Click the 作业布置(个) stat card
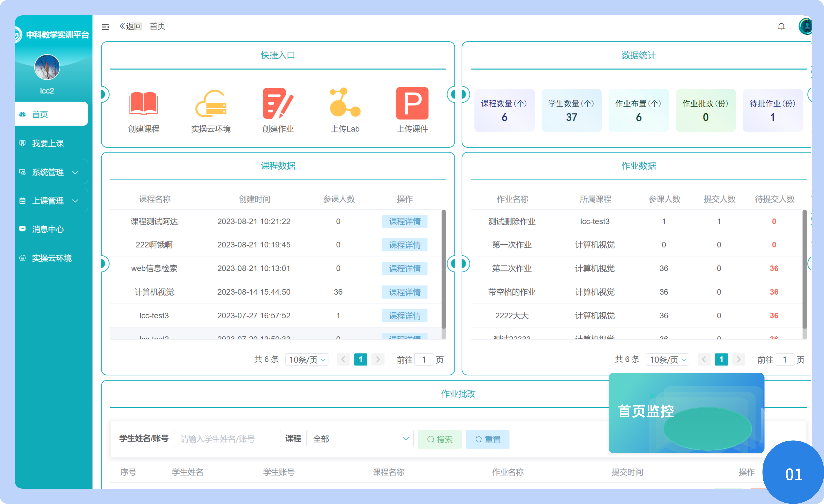Screen dimensions: 824x504 click(x=639, y=110)
